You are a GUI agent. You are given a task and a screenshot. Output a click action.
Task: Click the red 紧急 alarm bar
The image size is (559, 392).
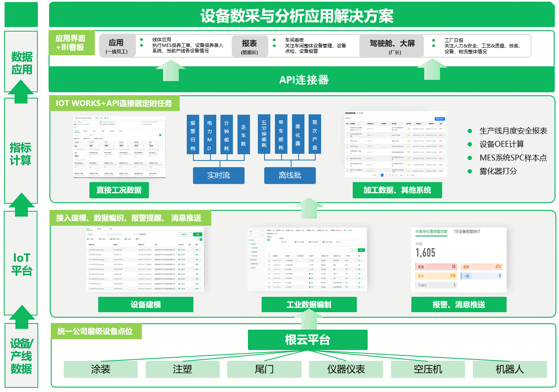click(436, 267)
